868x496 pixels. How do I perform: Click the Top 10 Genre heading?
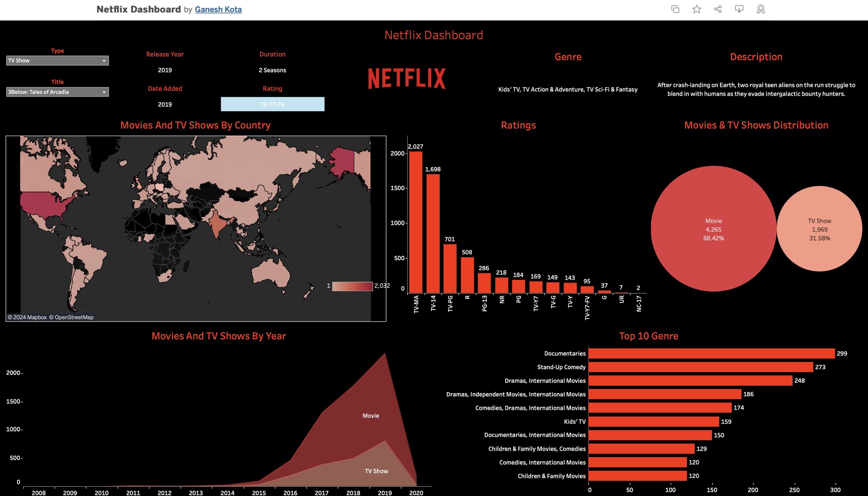pos(649,336)
